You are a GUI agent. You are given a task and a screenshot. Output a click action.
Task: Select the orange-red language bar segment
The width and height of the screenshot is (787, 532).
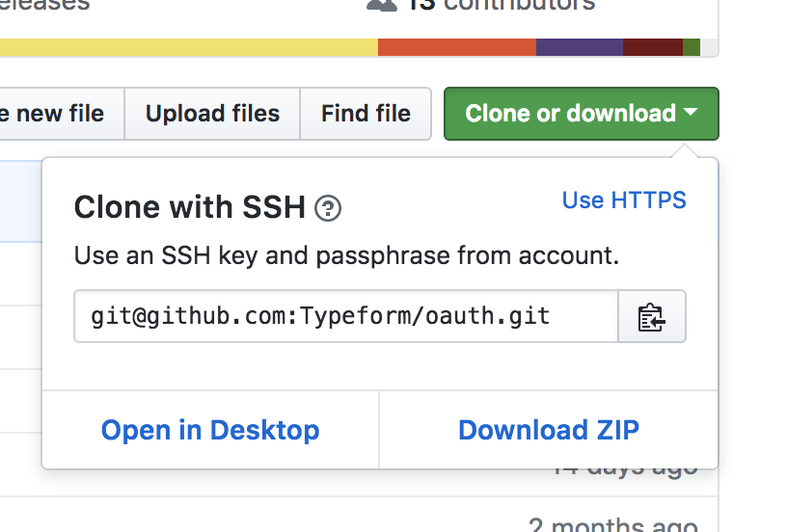pos(457,47)
